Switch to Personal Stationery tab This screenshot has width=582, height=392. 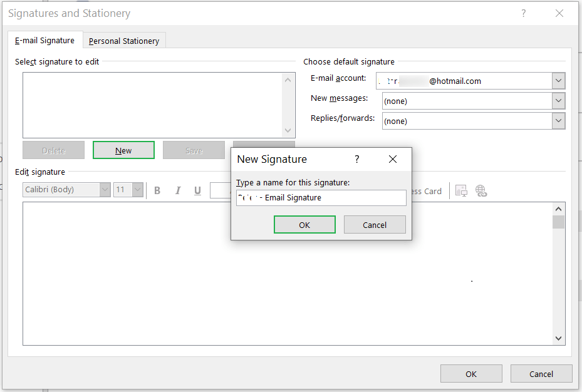click(x=124, y=41)
